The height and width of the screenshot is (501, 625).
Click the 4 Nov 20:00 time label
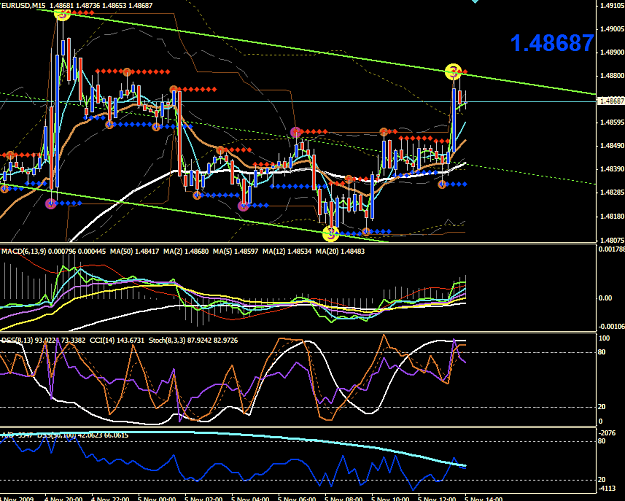[64, 498]
